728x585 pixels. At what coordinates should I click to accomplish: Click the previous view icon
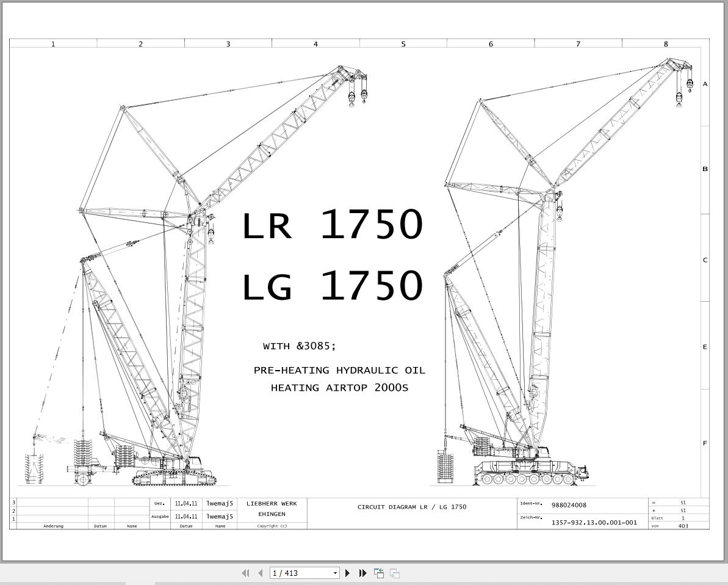click(379, 573)
